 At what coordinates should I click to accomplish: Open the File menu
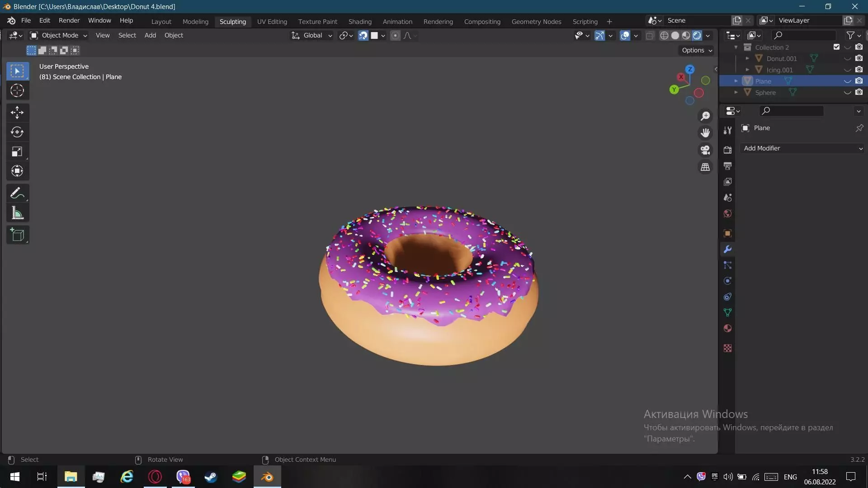[26, 20]
